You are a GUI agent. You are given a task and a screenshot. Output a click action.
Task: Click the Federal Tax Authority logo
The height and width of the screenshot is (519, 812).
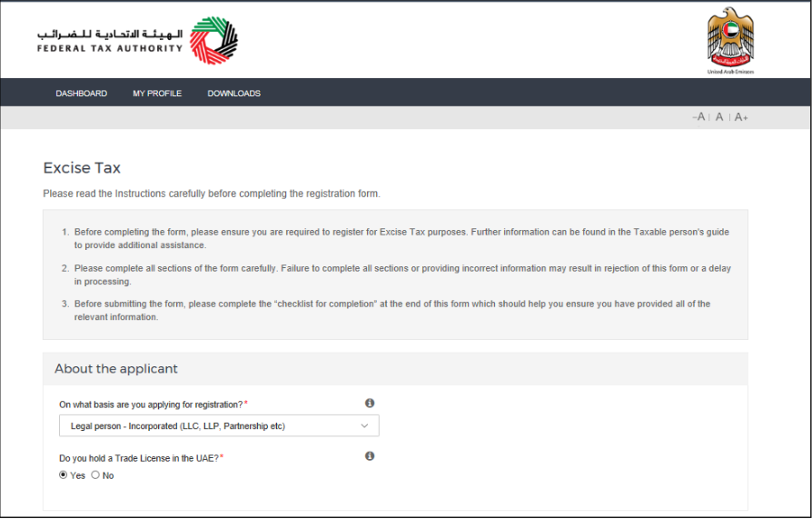click(137, 41)
